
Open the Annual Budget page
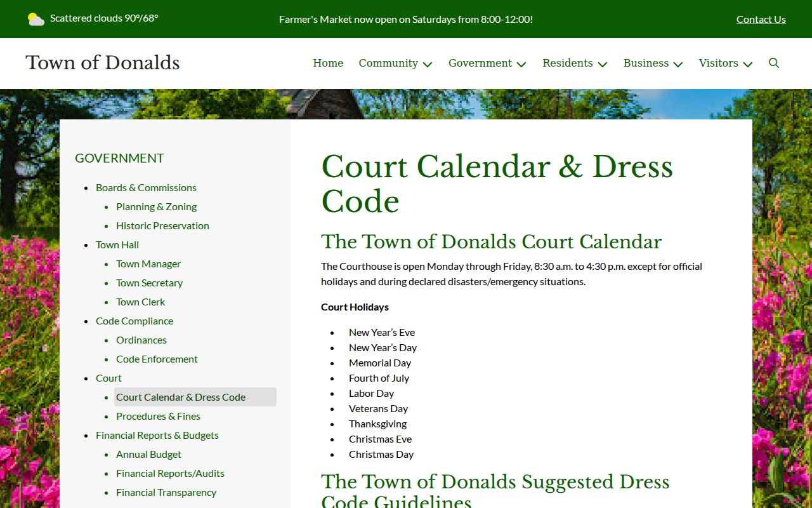pyautogui.click(x=148, y=454)
